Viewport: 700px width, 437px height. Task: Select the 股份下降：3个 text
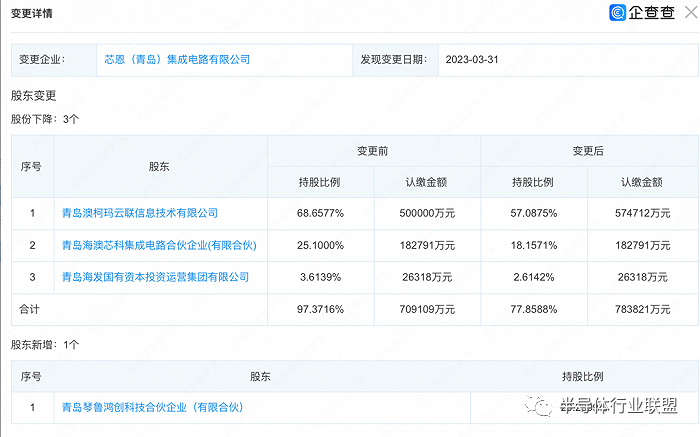tap(45, 119)
